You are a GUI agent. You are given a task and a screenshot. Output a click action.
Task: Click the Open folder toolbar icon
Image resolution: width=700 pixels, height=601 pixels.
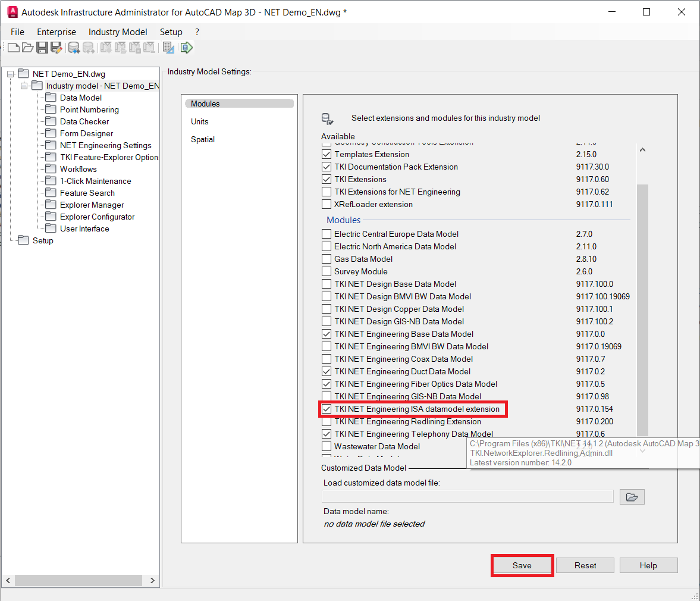click(x=28, y=48)
